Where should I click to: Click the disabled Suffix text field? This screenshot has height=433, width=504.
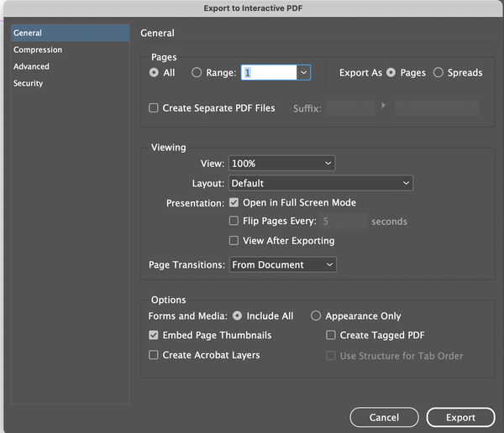pos(350,108)
